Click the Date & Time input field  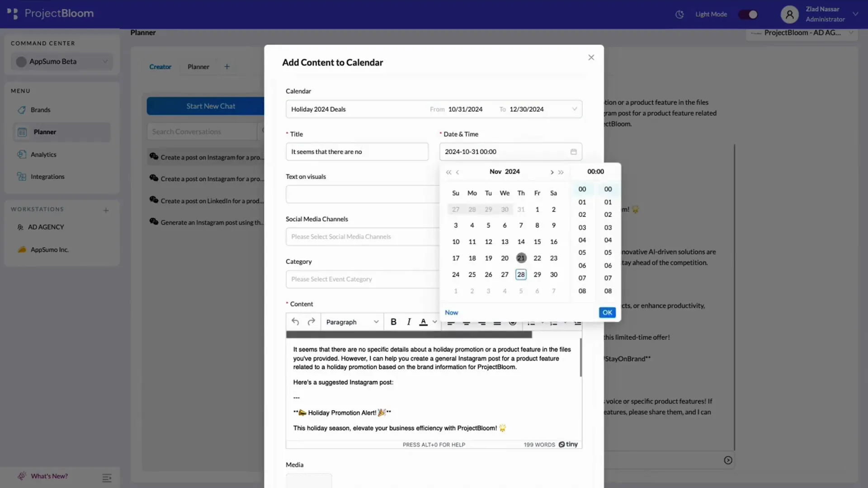tap(510, 152)
